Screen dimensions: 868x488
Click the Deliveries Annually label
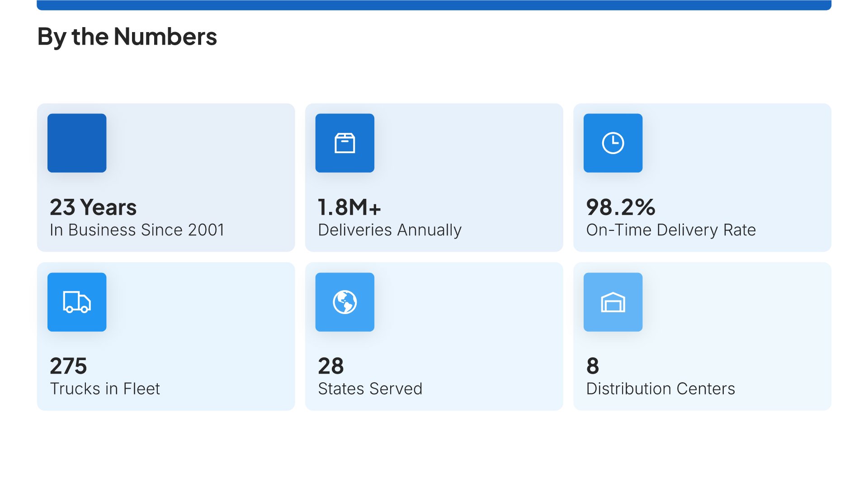[x=390, y=230]
